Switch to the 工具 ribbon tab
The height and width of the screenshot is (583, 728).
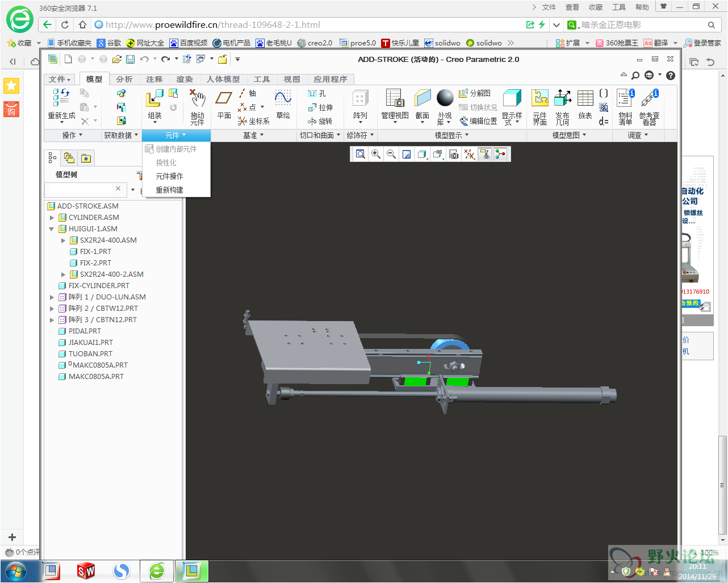coord(262,79)
